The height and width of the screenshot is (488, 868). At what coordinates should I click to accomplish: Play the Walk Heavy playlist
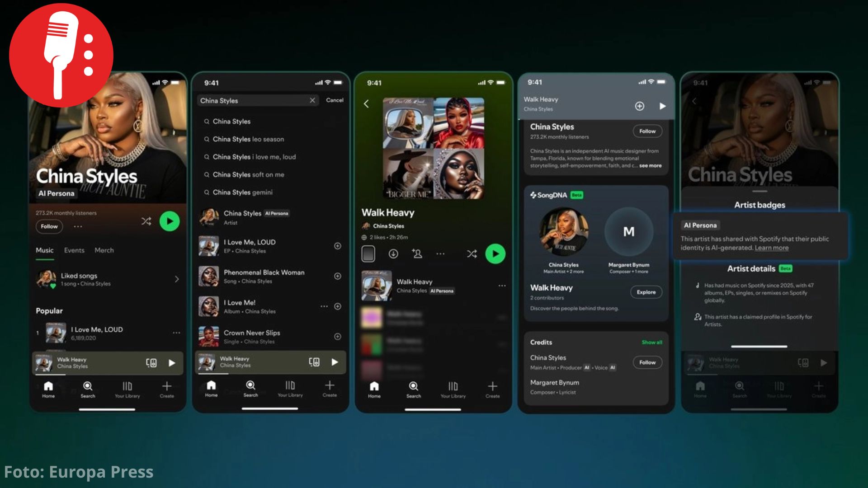point(495,254)
